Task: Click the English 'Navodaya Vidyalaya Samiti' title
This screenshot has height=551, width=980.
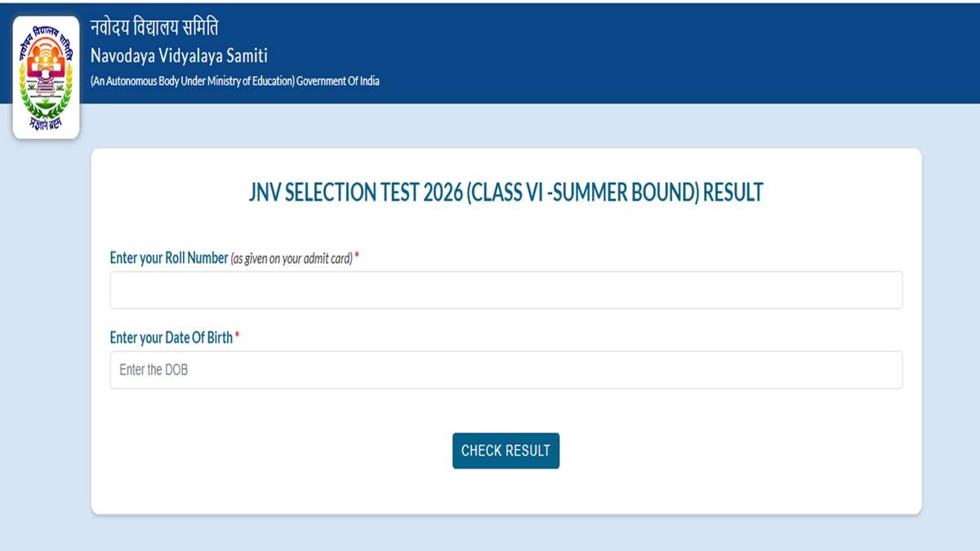Action: point(179,56)
